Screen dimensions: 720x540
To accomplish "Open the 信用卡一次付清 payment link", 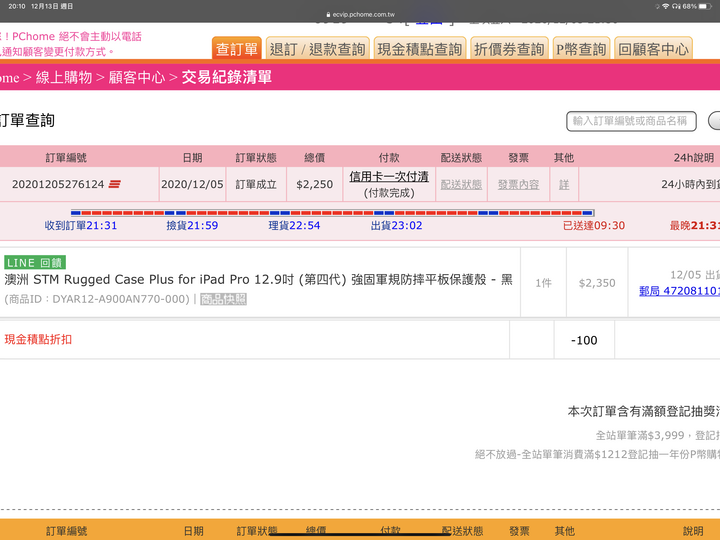I will (x=389, y=177).
